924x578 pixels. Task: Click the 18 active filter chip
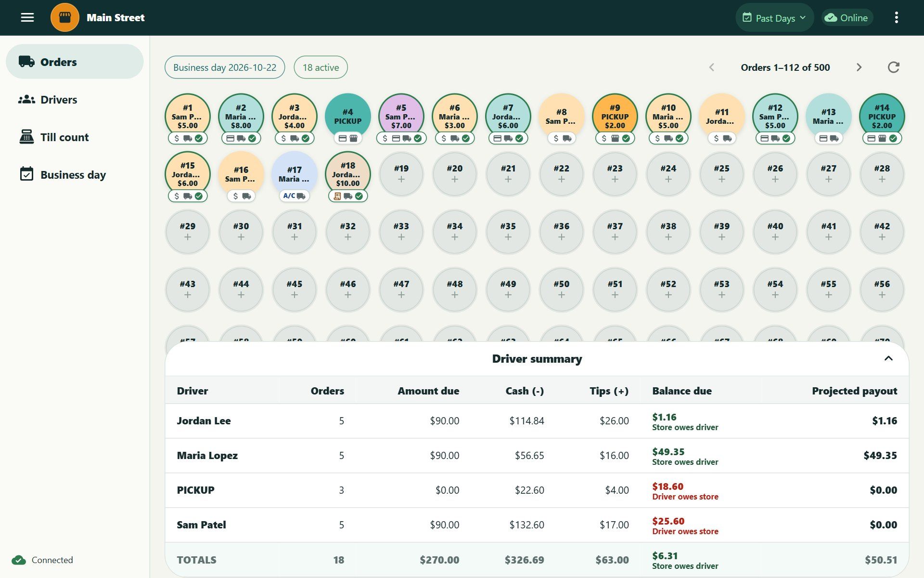tap(321, 67)
